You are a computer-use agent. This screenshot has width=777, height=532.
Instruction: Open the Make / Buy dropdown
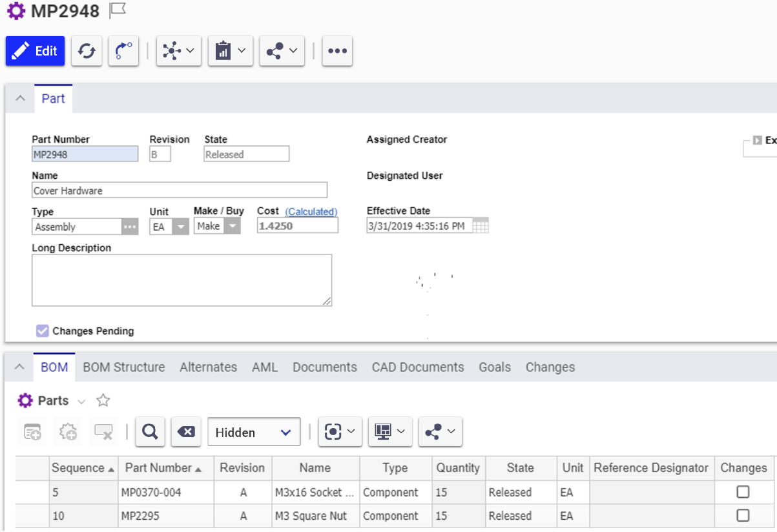click(232, 227)
